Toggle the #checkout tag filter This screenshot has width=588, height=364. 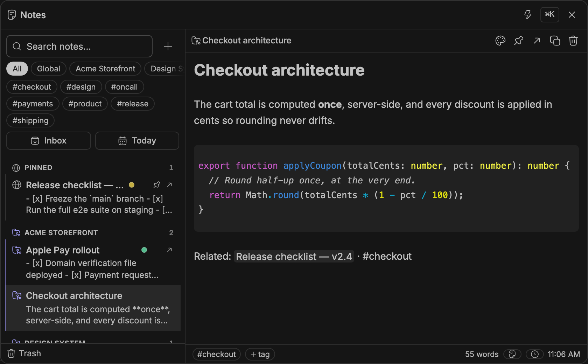tap(31, 87)
